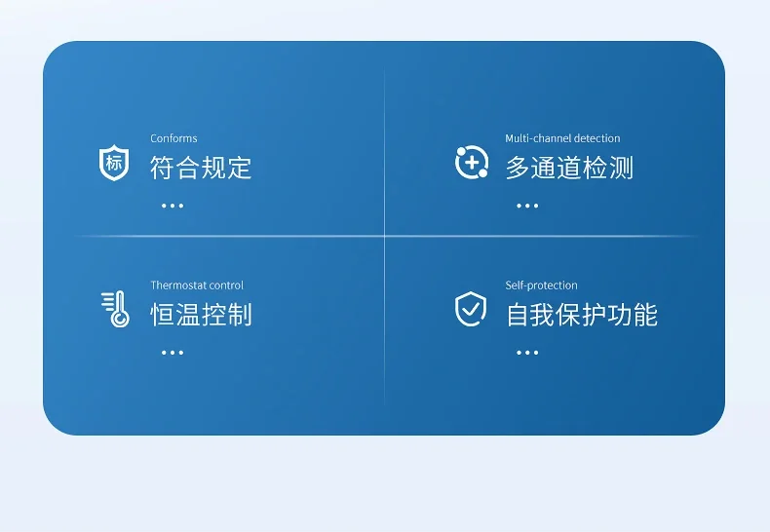
Task: Click the light background below the blue card
Action: pyautogui.click(x=385, y=483)
